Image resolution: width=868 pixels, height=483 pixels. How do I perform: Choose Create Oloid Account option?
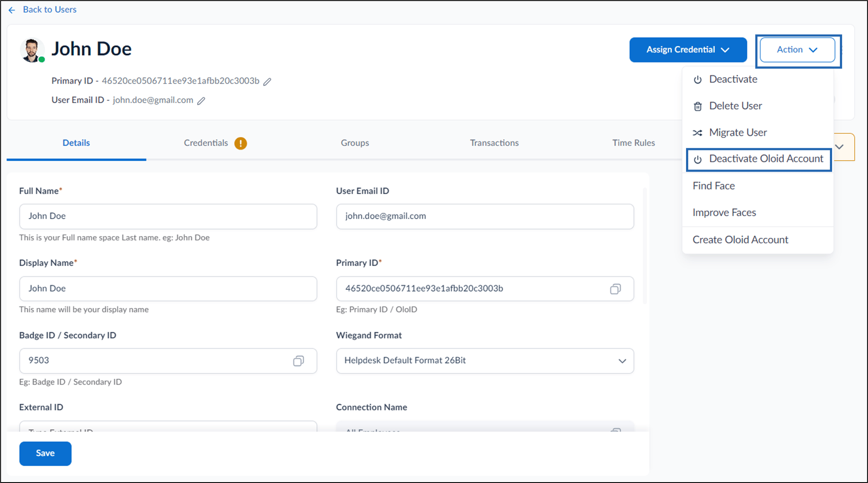click(758, 240)
